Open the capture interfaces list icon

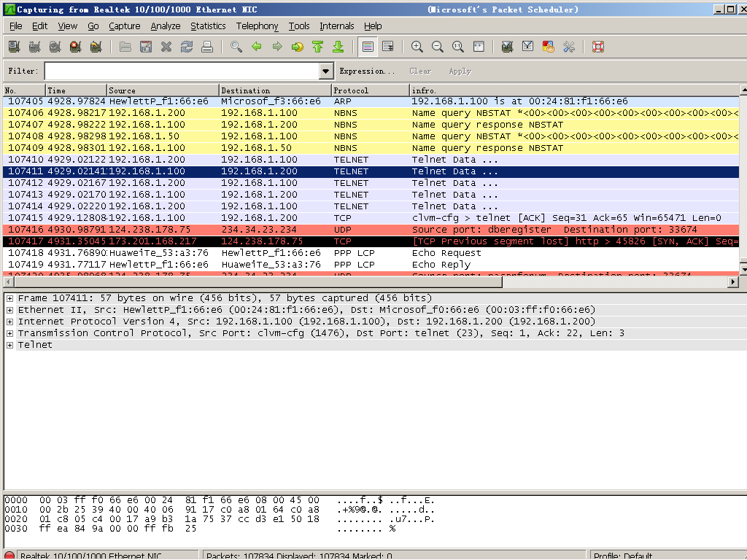pyautogui.click(x=15, y=47)
